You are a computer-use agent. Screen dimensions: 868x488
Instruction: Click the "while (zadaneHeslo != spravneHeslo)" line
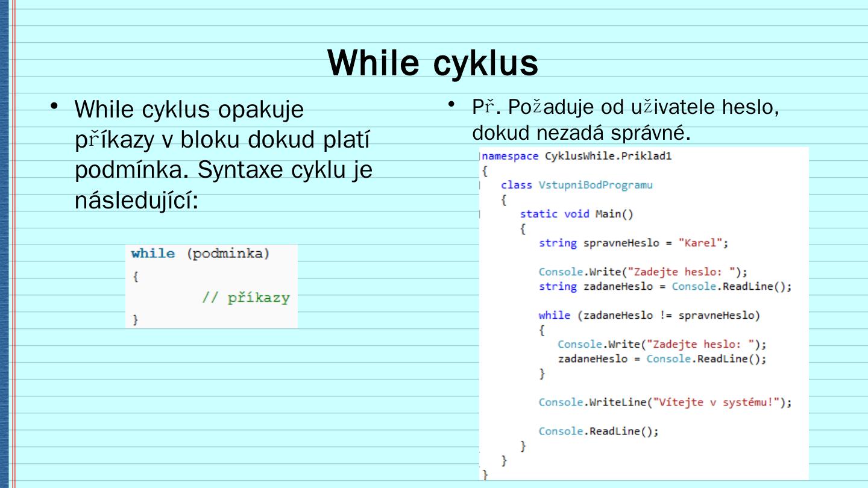[650, 315]
